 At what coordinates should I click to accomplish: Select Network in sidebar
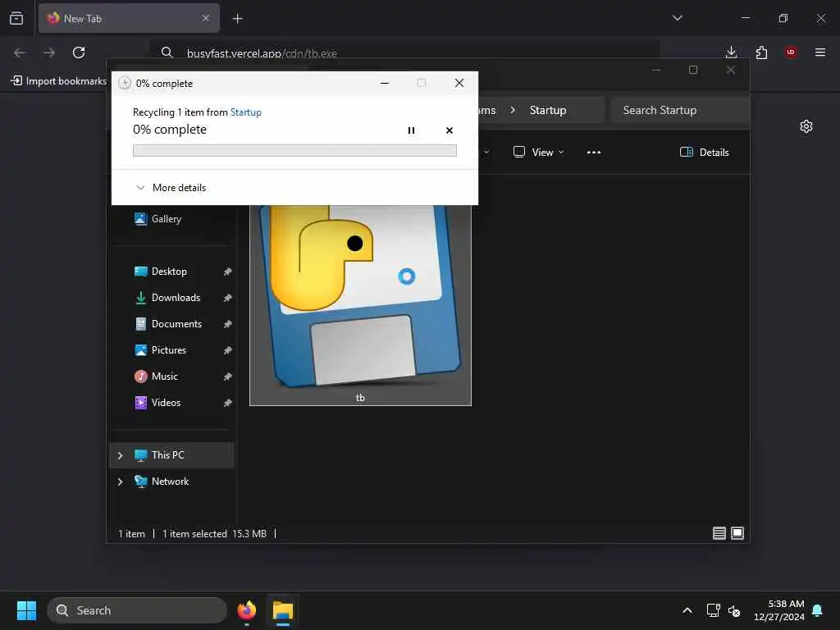(x=172, y=481)
